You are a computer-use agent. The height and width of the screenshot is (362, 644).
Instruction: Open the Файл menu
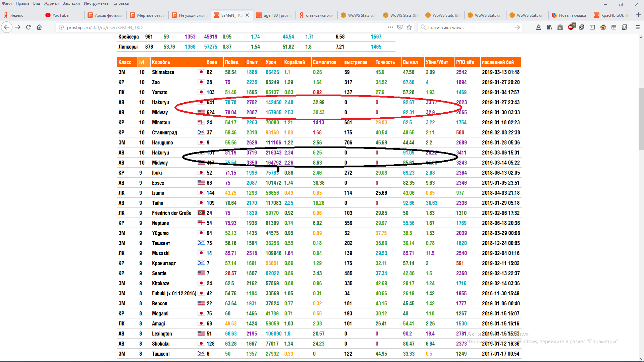[x=7, y=3]
